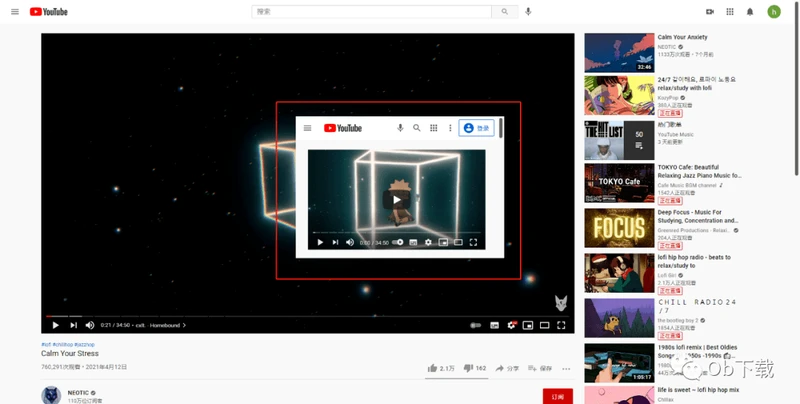Start voice search with the top microphone icon

[528, 12]
